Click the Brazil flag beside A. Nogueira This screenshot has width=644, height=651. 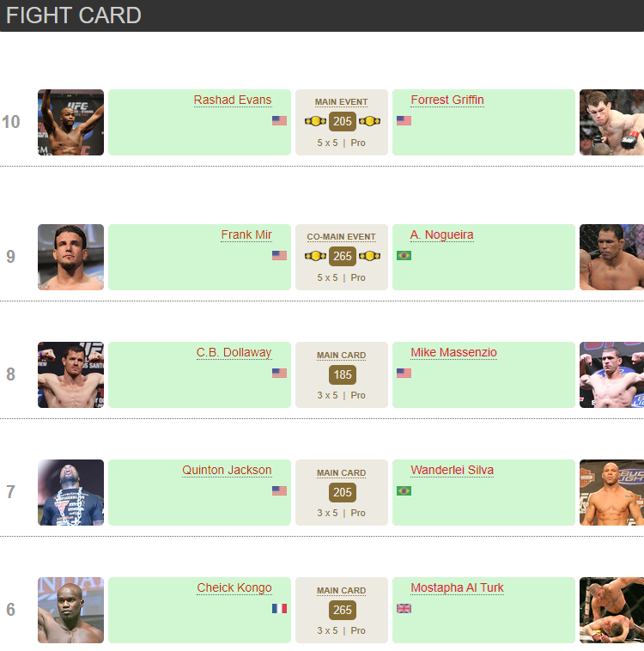[404, 255]
